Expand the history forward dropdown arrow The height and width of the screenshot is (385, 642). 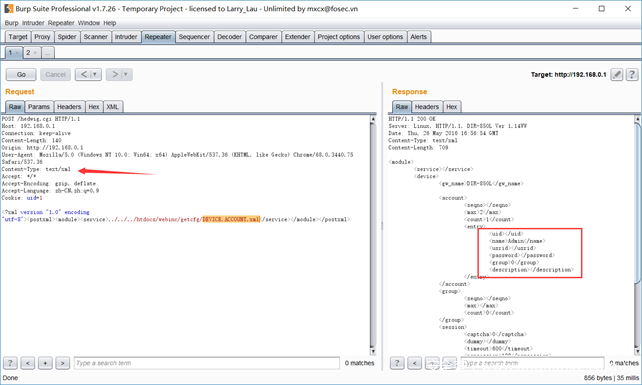click(126, 75)
